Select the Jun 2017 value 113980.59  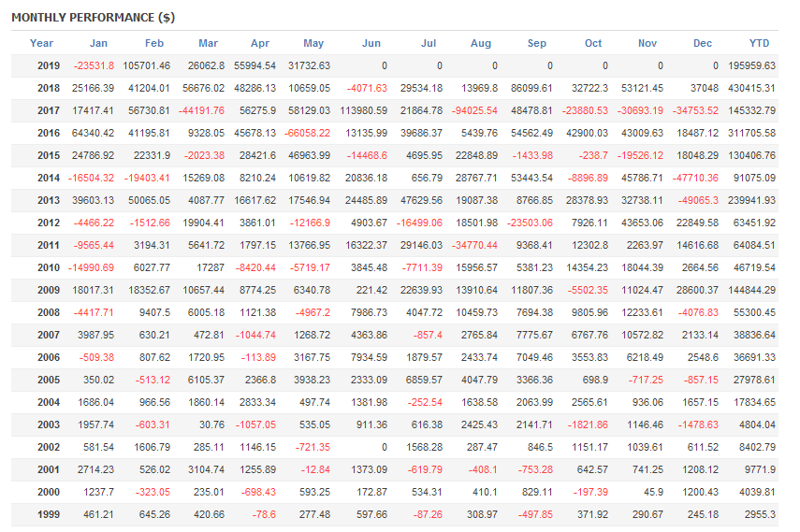tap(362, 110)
